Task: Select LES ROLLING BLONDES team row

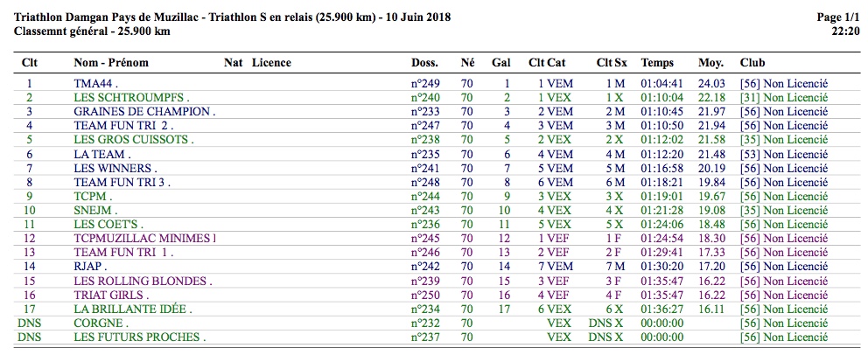Action: pos(143,282)
